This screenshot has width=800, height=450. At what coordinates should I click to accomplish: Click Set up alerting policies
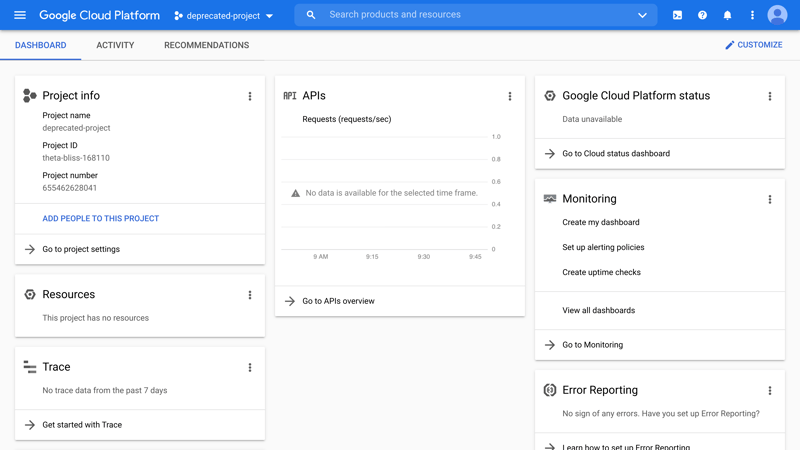(603, 247)
